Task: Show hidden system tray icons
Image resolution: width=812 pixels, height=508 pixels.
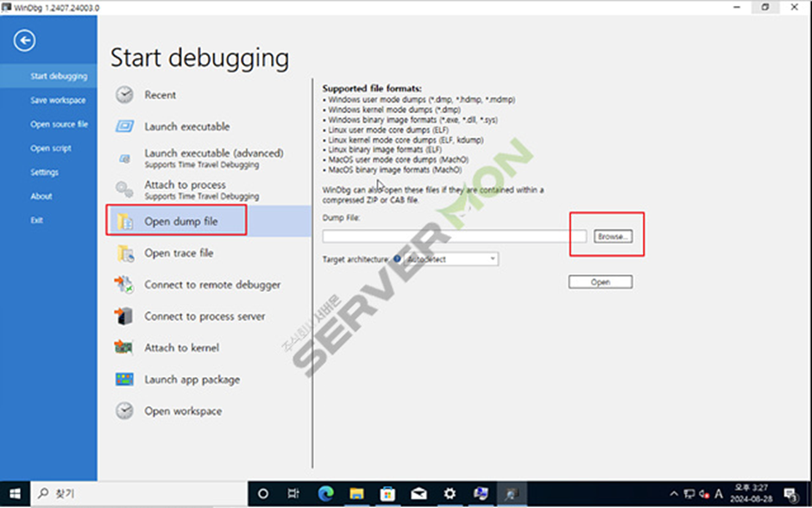Action: tap(674, 494)
